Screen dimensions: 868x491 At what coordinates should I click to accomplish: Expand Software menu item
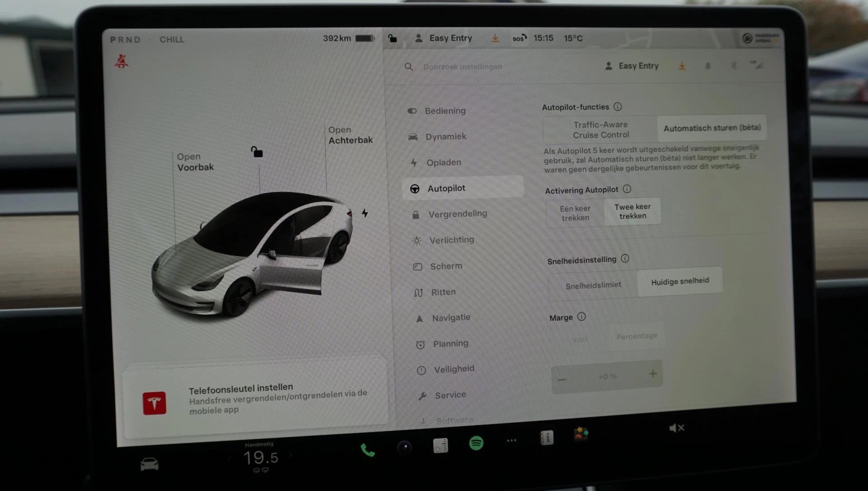coord(454,420)
